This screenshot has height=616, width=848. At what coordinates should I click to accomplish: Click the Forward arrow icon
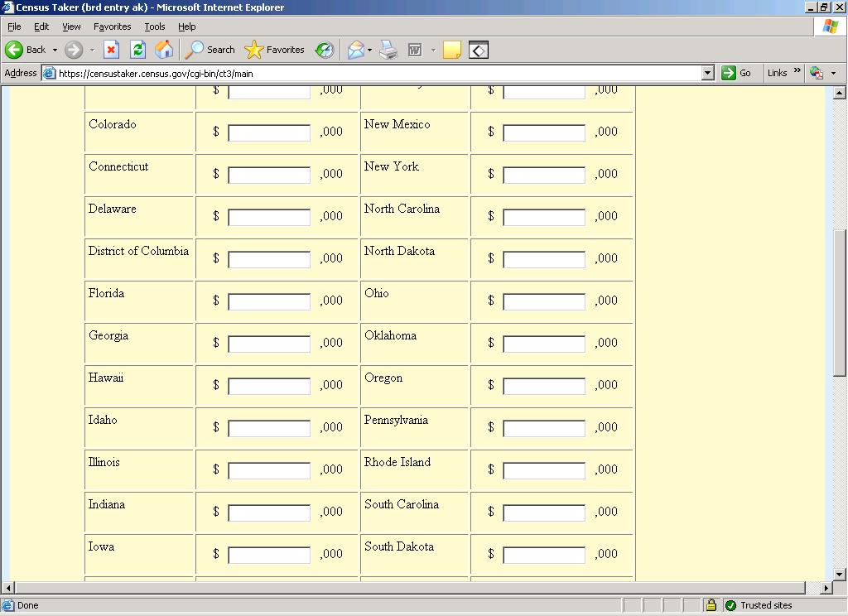[74, 50]
